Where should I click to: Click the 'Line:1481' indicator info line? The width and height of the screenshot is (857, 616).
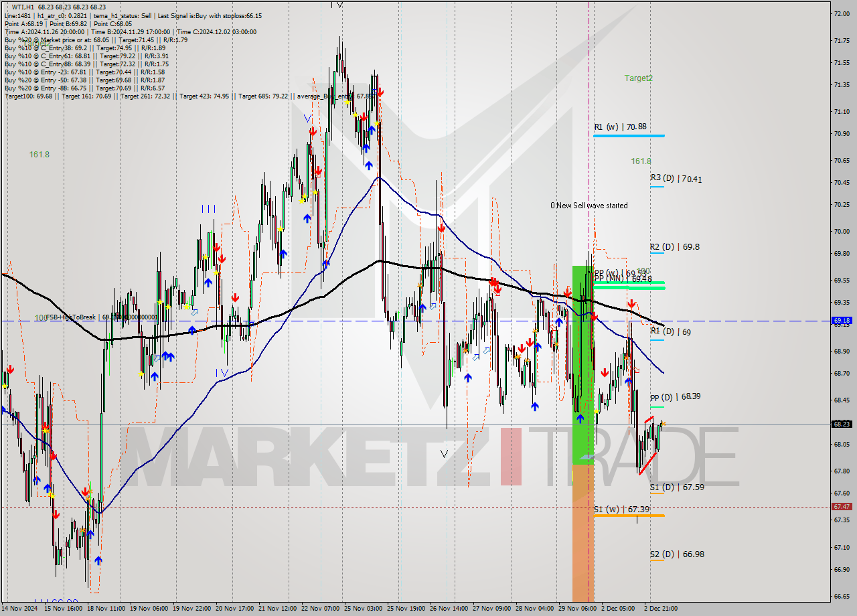pyautogui.click(x=133, y=15)
